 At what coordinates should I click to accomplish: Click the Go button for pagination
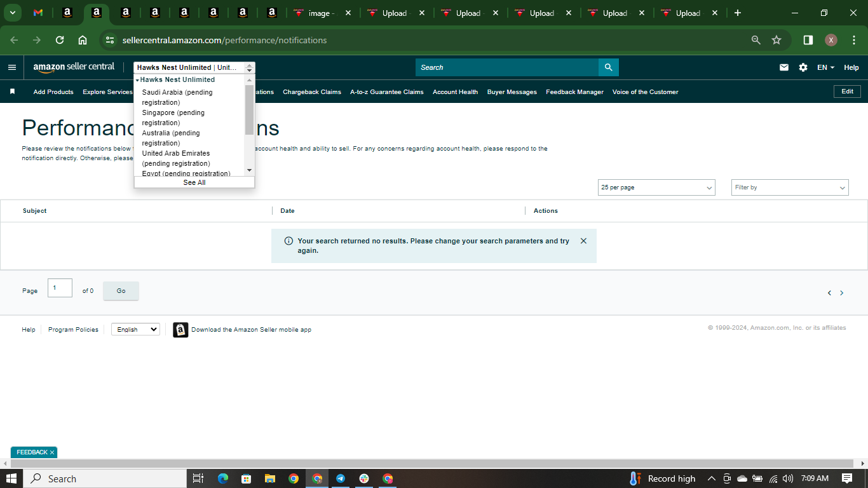pyautogui.click(x=121, y=291)
